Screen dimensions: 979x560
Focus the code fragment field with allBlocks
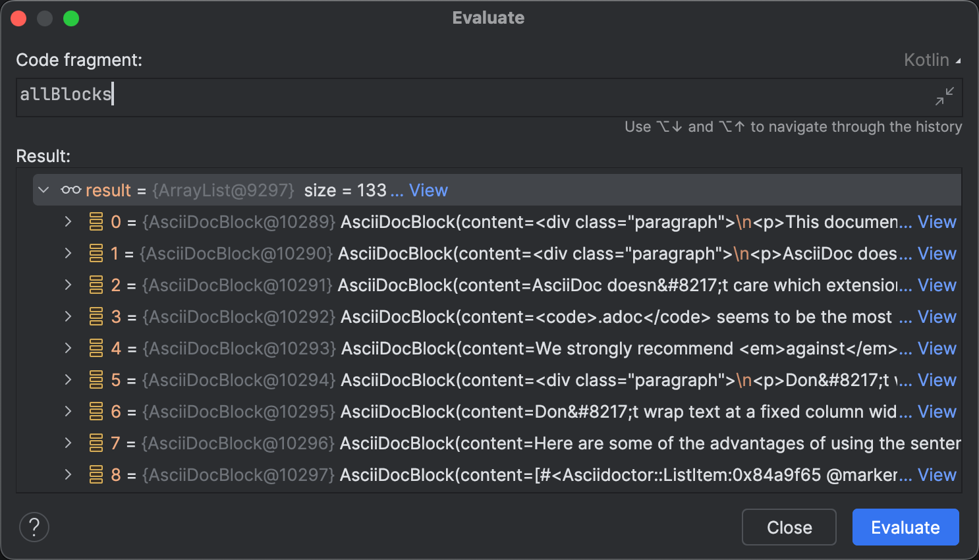click(x=489, y=97)
